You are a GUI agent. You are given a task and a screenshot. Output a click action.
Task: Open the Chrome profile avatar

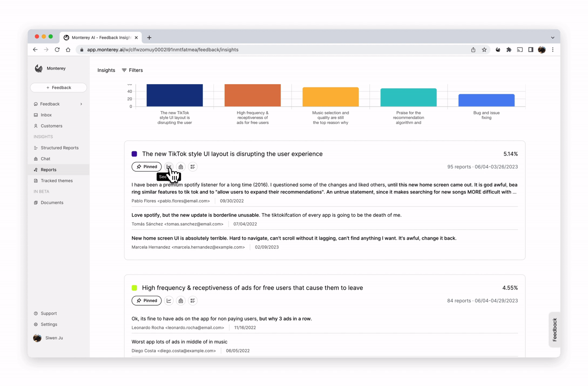coord(542,50)
